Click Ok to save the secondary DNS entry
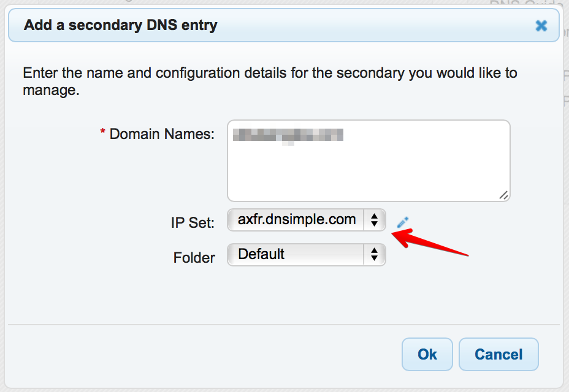Viewport: 569px width, 392px height. (427, 354)
